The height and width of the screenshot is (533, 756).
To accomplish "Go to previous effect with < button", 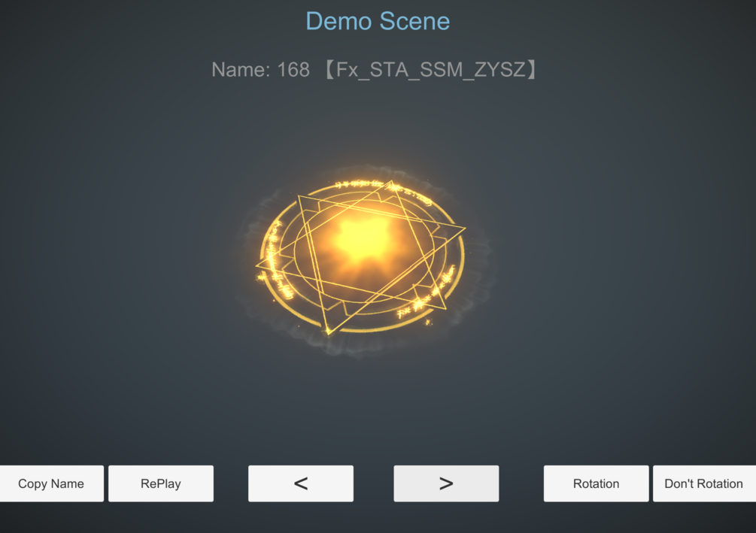I will (x=301, y=483).
